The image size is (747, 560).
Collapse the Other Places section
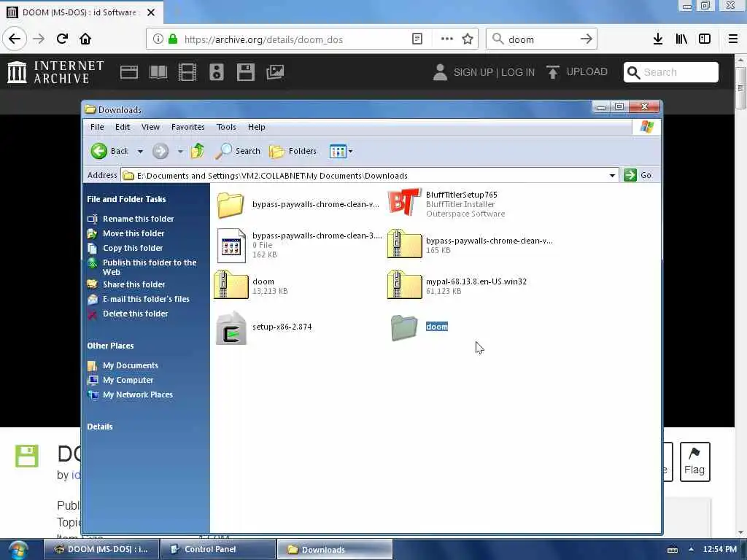110,346
